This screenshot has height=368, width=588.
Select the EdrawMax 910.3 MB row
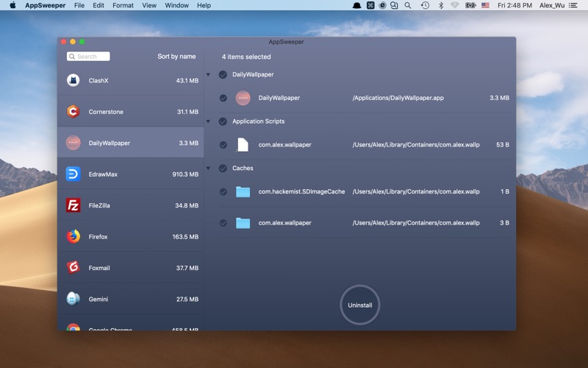click(x=131, y=174)
